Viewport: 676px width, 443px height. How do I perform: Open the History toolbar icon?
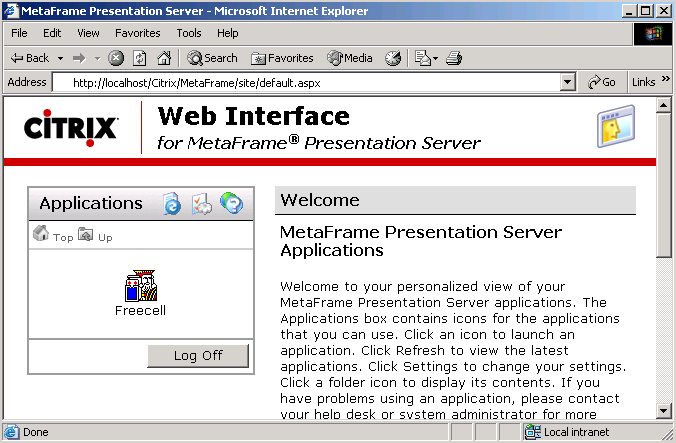pyautogui.click(x=393, y=58)
